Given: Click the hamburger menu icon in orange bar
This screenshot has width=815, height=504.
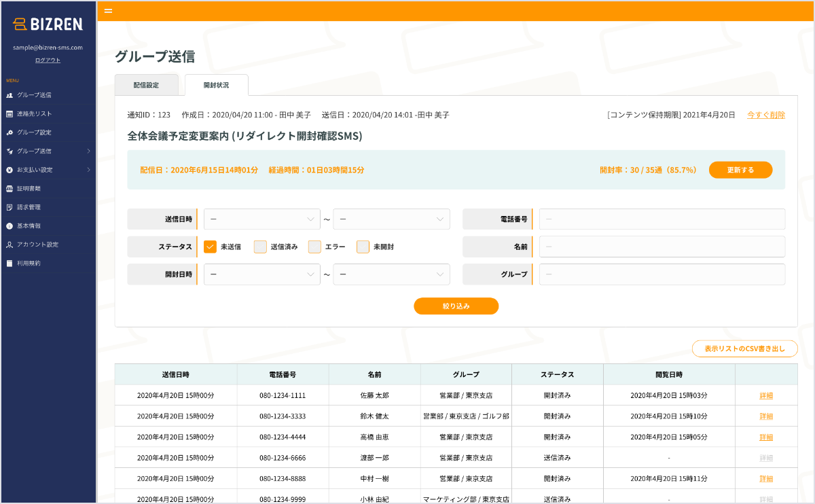Looking at the screenshot, I should (108, 11).
